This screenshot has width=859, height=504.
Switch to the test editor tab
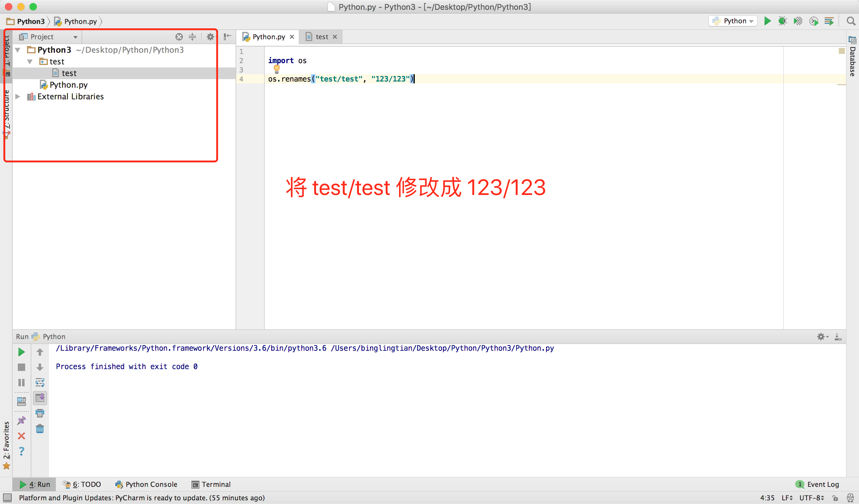click(322, 37)
